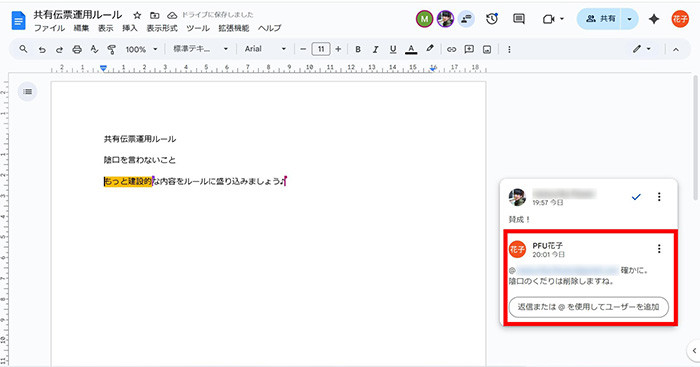Screen dimensions: 700x367
Task: Add a comment from toolbar
Action: 469,50
